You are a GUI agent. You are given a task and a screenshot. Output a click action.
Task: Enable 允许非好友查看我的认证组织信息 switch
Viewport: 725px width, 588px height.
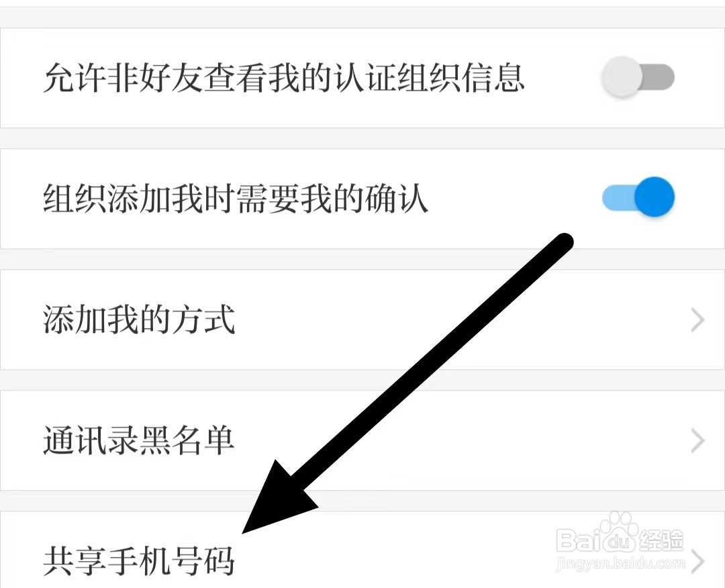[638, 77]
